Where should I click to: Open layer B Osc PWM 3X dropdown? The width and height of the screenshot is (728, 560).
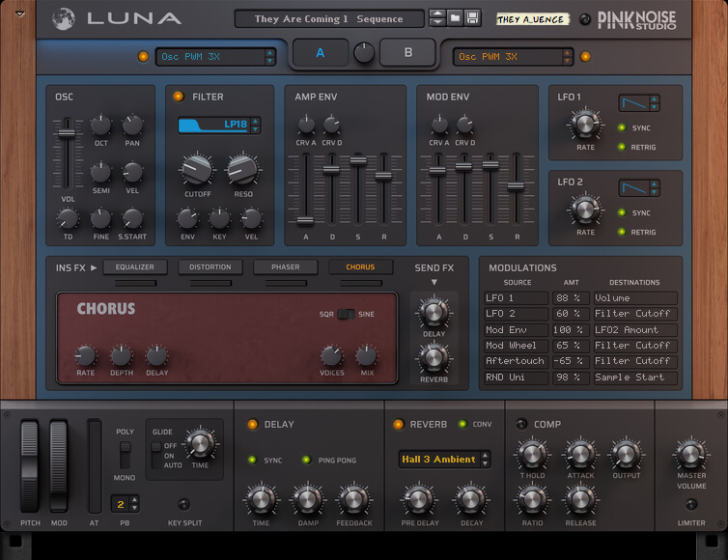[x=513, y=57]
